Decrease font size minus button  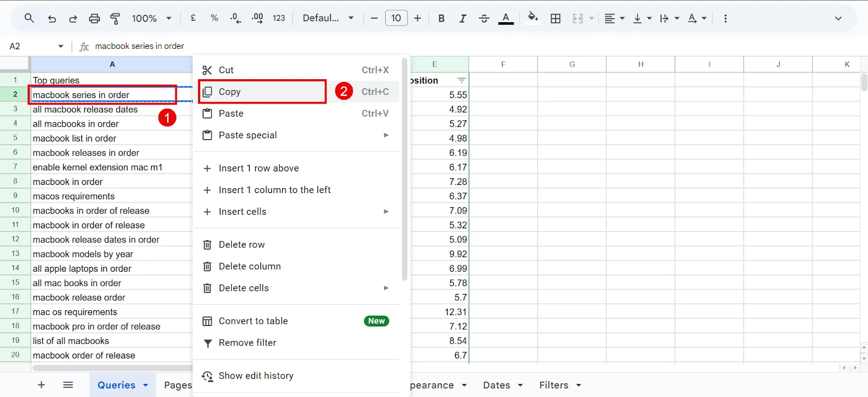tap(374, 18)
